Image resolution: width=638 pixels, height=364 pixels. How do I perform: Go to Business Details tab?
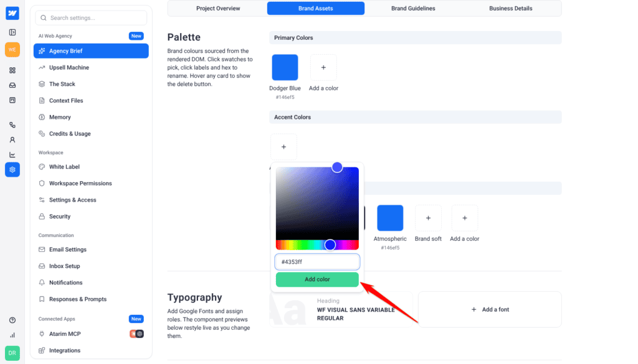pyautogui.click(x=511, y=8)
